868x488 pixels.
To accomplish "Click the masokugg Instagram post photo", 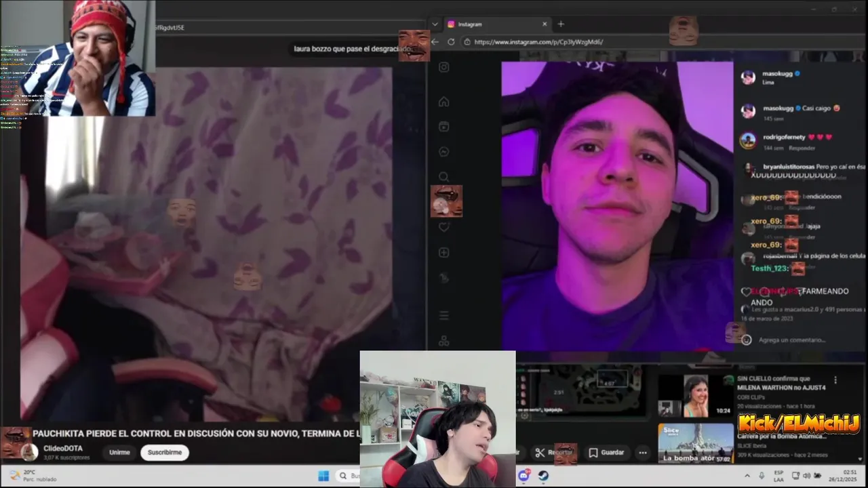I will [x=618, y=206].
